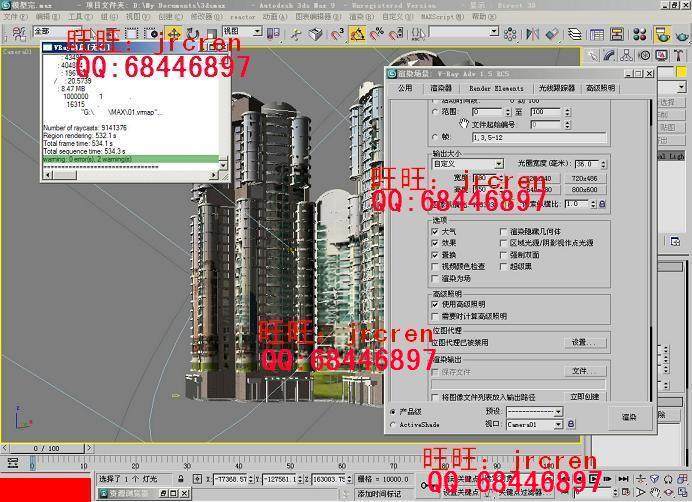Image resolution: width=692 pixels, height=502 pixels.
Task: Click the pan hand viewport navigation icon
Action: click(654, 492)
